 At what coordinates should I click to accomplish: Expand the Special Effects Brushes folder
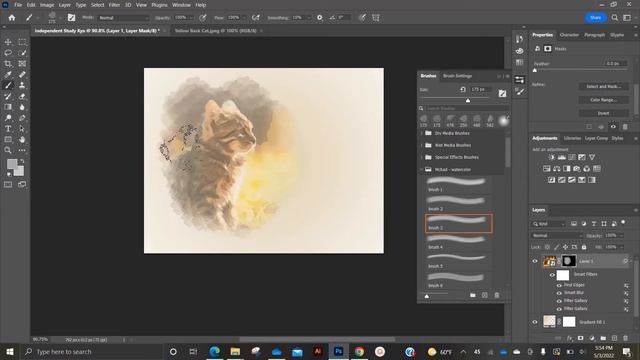[422, 157]
